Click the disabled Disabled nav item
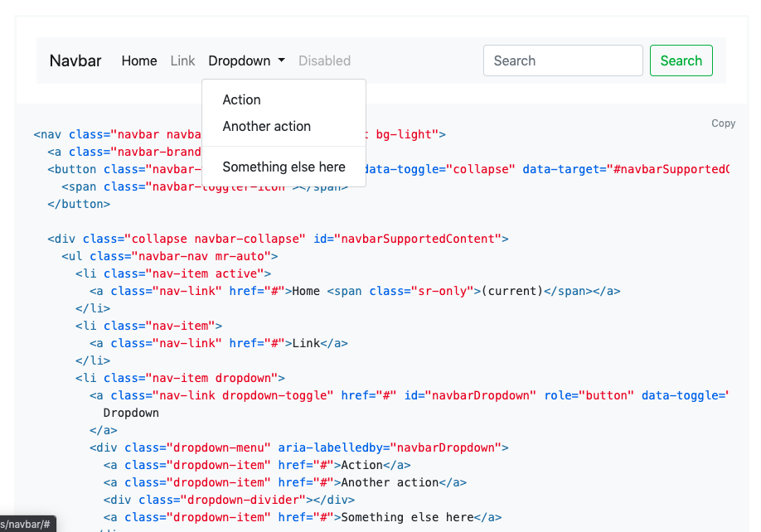Screen dimensions: 761x532 [x=324, y=60]
